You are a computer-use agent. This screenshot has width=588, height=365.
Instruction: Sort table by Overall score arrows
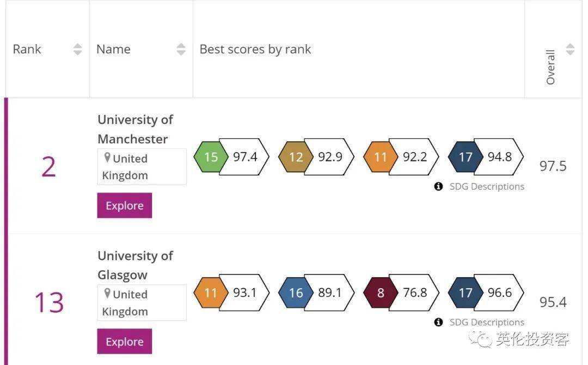570,49
